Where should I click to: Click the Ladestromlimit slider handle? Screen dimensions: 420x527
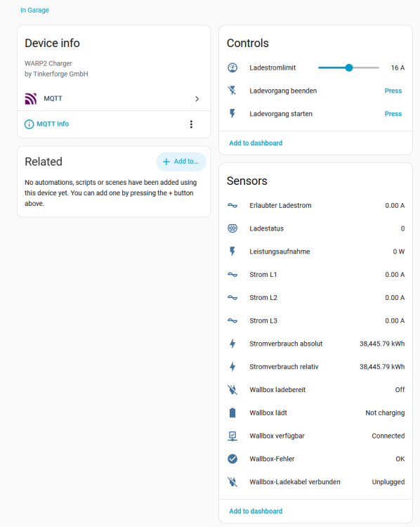[x=349, y=68]
